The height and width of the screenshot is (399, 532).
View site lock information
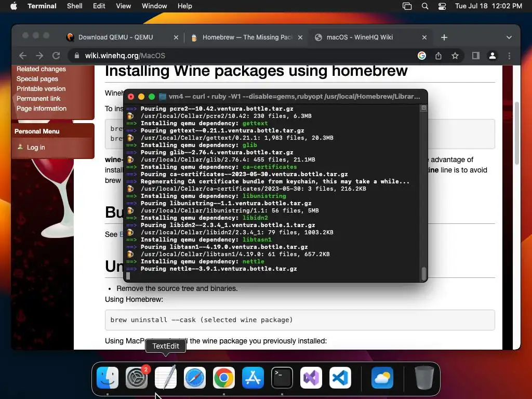pyautogui.click(x=77, y=56)
